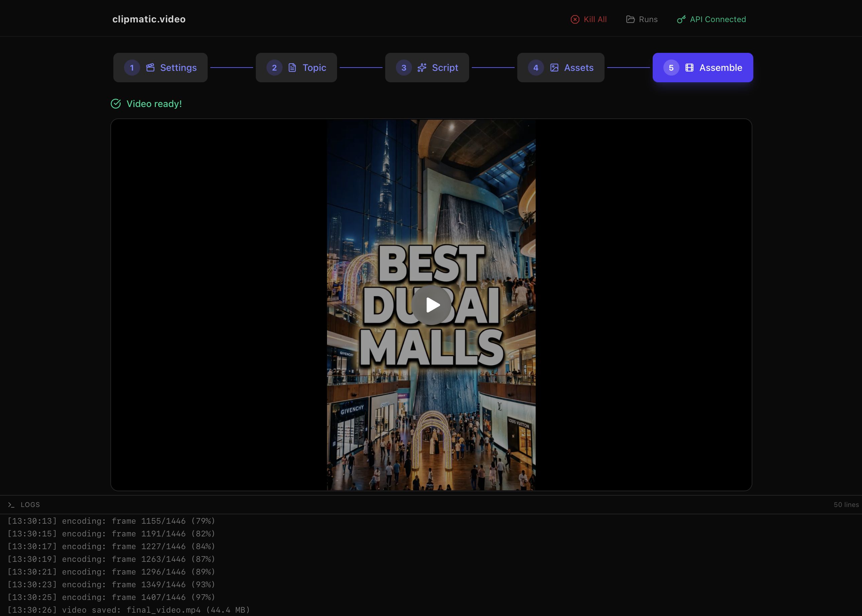Image resolution: width=862 pixels, height=616 pixels.
Task: Click the terminal prompt icon beside LOGS
Action: pos(11,505)
